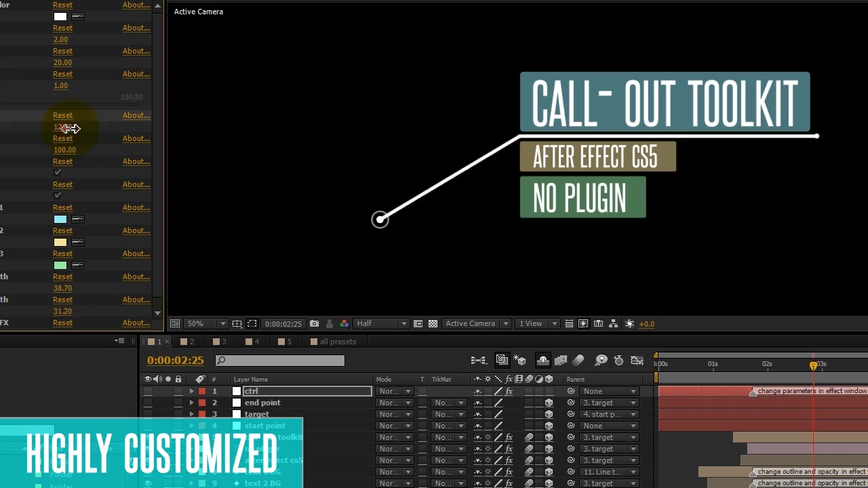Screen dimensions: 868x488
Task: Open the TrkMat dropdown for end point layer
Action: [x=448, y=403]
